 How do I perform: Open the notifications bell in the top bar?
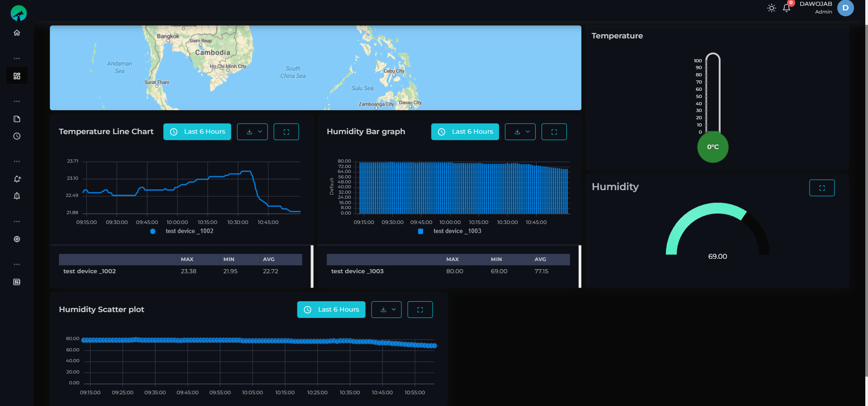(787, 8)
